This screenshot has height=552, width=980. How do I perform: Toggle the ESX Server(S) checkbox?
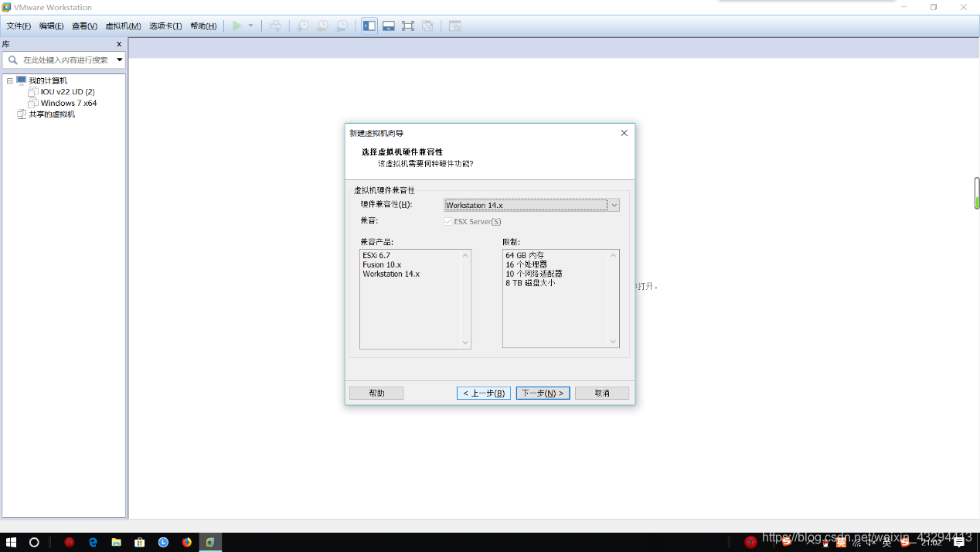(448, 222)
